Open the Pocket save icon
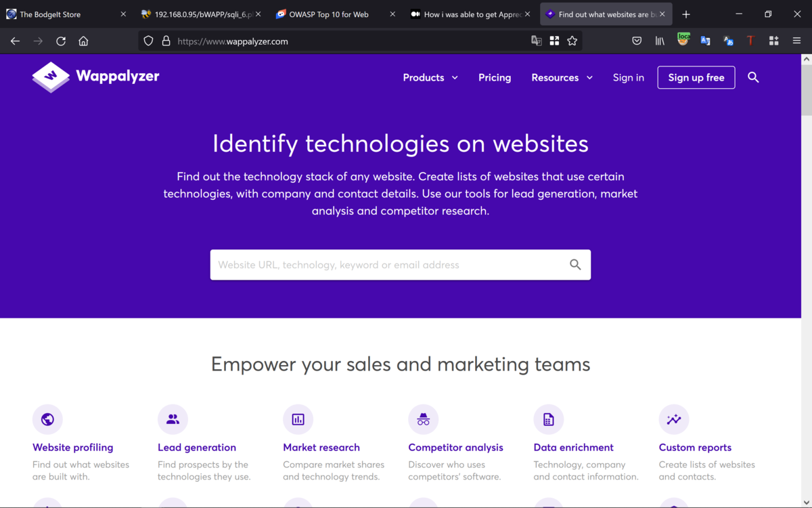Image resolution: width=812 pixels, height=508 pixels. pyautogui.click(x=637, y=41)
